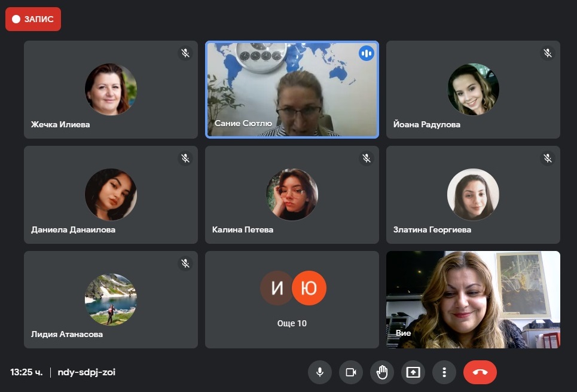Click the muted mic icon on Жечка Илиева tile
The width and height of the screenshot is (577, 392).
[185, 53]
